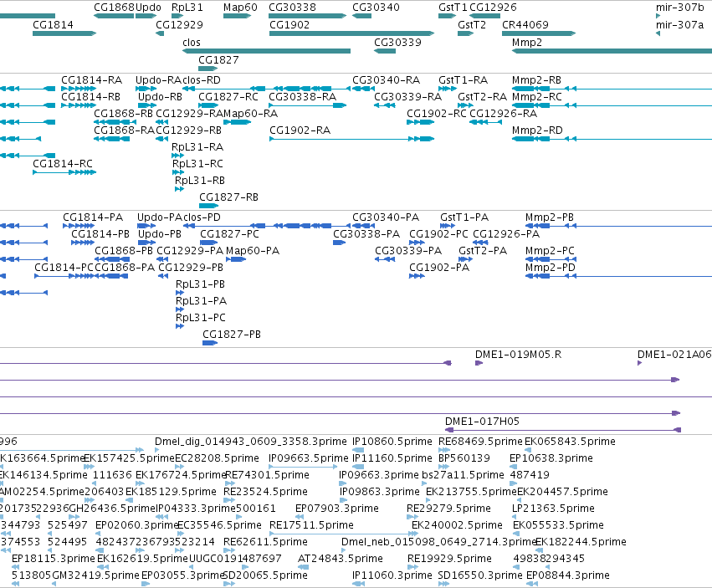The image size is (712, 588).
Task: Select the EK065843.5prime EST
Action: pos(528,450)
